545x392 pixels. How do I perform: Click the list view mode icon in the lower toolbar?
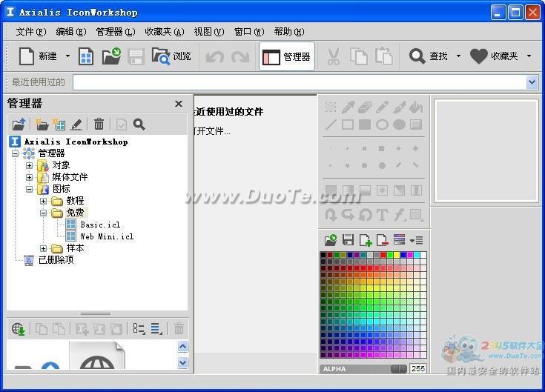point(139,329)
